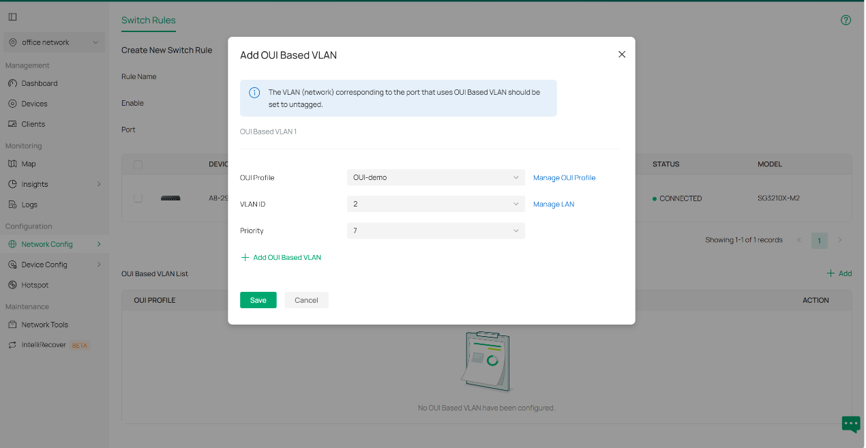Screen dimensions: 866x448
Task: Collapse the sidebar panel icon
Action: pos(13,17)
